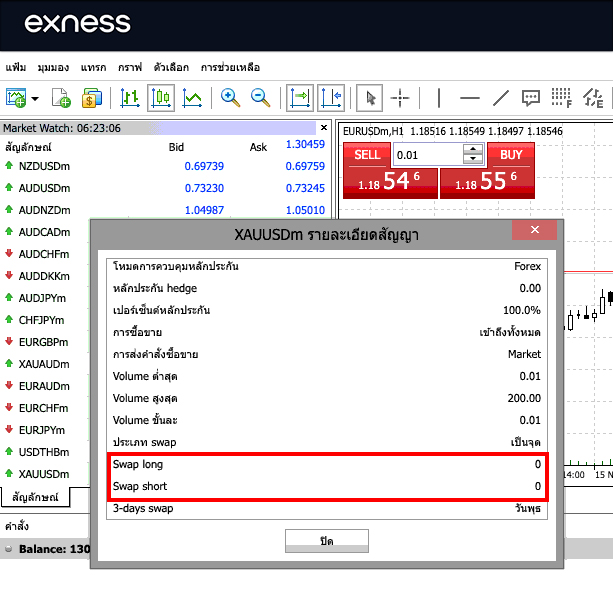Toggle chart auto scroll icon
The width and height of the screenshot is (613, 606).
click(300, 98)
